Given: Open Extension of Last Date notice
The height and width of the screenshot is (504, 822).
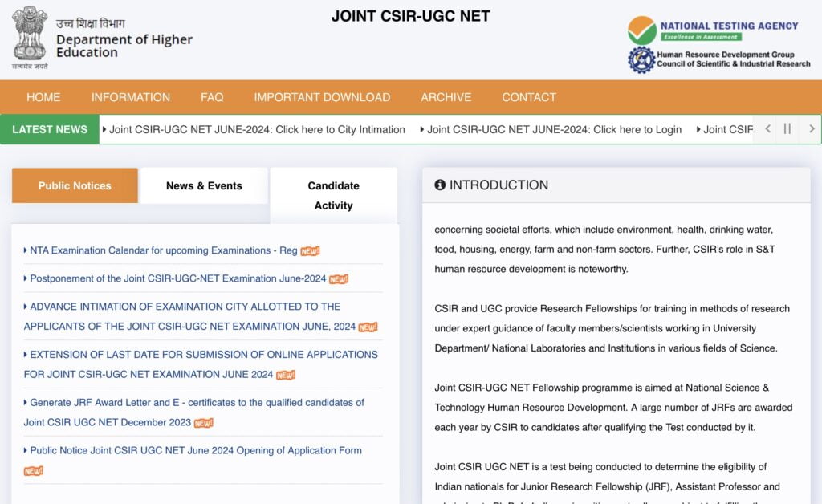Looking at the screenshot, I should pos(201,364).
